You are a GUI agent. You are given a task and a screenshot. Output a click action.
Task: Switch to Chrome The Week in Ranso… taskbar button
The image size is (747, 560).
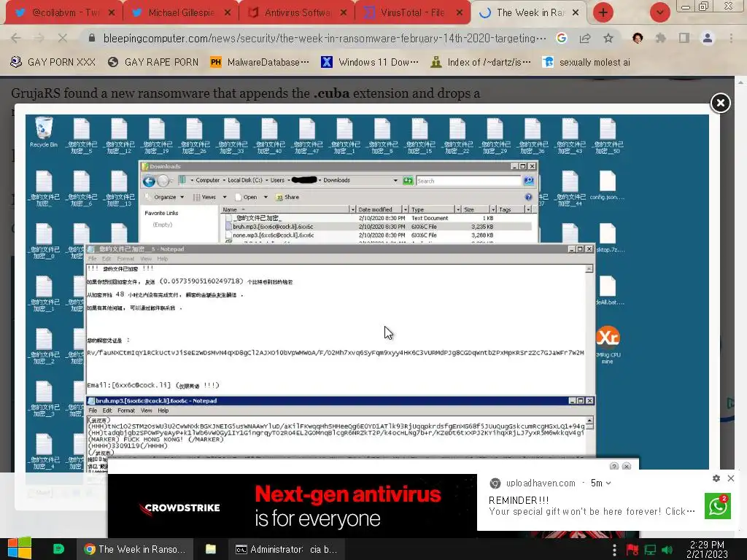[x=135, y=549]
